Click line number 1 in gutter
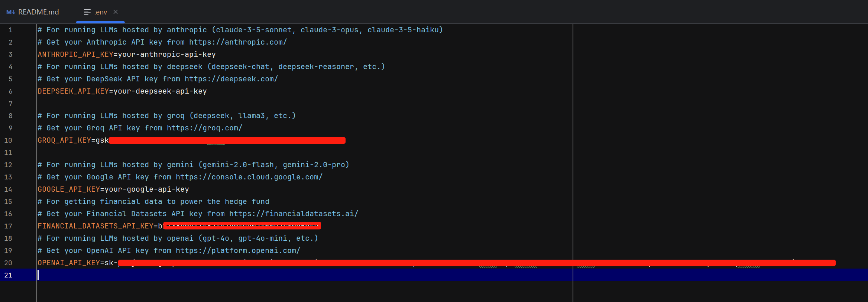868x302 pixels. 10,30
